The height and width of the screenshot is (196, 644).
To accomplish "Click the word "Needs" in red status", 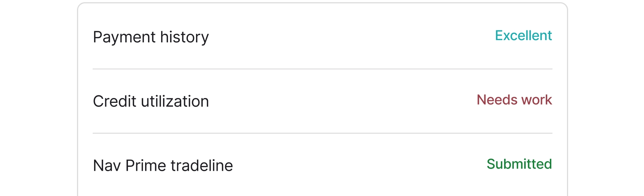I will [x=497, y=100].
